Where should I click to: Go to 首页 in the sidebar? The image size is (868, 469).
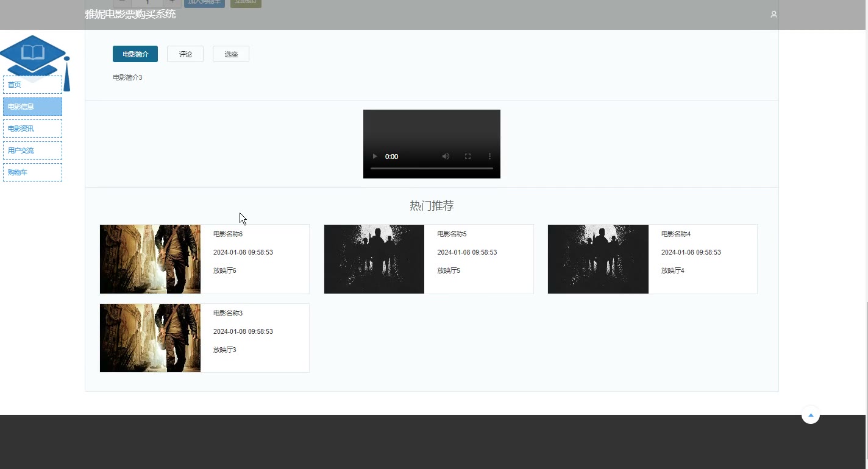pyautogui.click(x=32, y=85)
